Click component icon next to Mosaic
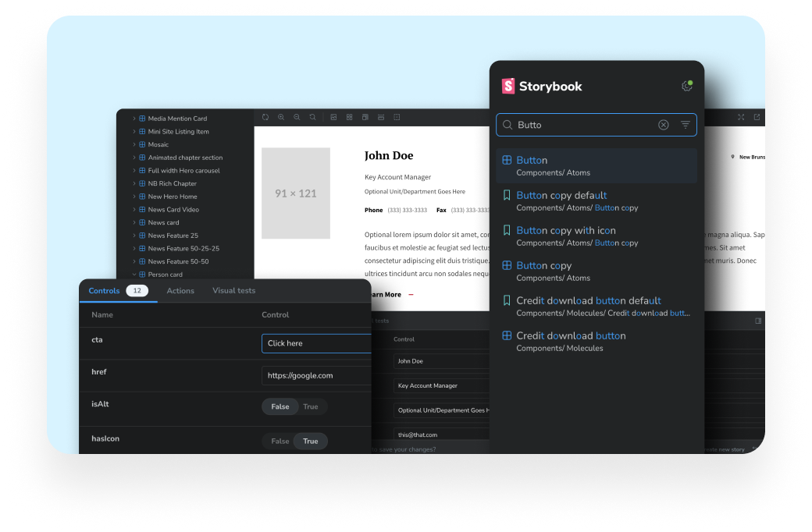Viewport: 812px width, 532px height. pos(142,144)
